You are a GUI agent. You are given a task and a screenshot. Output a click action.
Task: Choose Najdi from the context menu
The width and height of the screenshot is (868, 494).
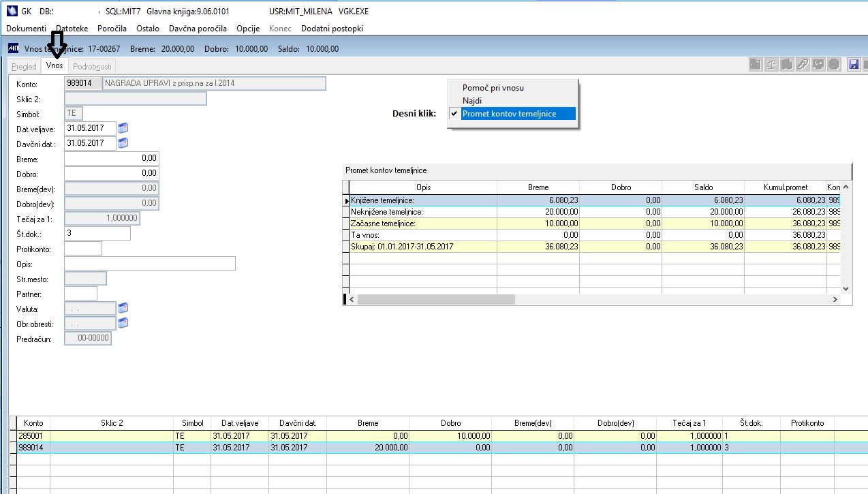[471, 101]
